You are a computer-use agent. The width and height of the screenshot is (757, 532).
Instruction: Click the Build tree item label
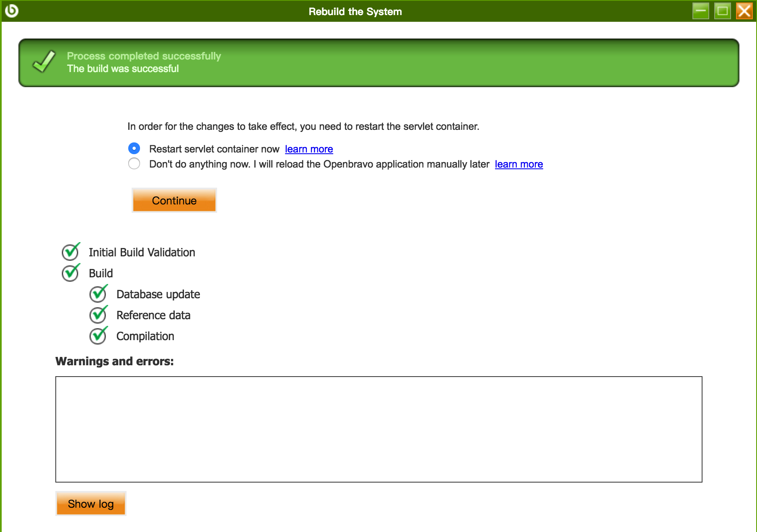pos(101,273)
